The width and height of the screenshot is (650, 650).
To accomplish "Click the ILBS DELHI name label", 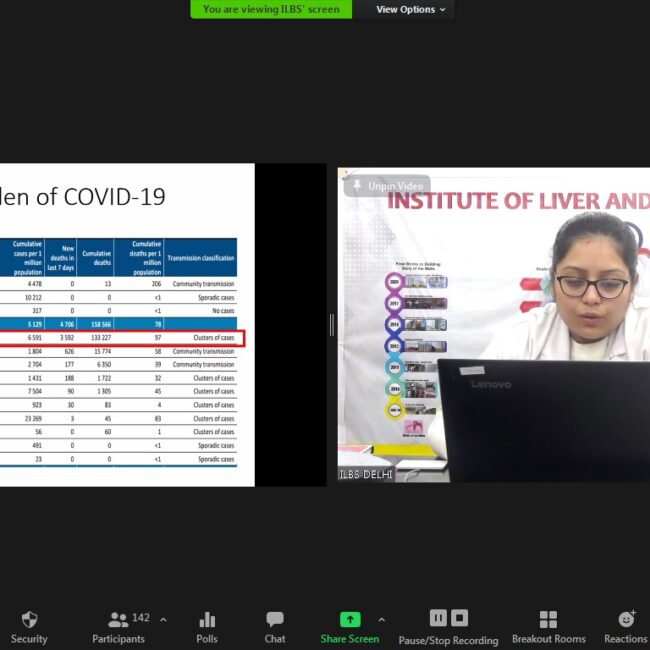I will click(x=365, y=474).
